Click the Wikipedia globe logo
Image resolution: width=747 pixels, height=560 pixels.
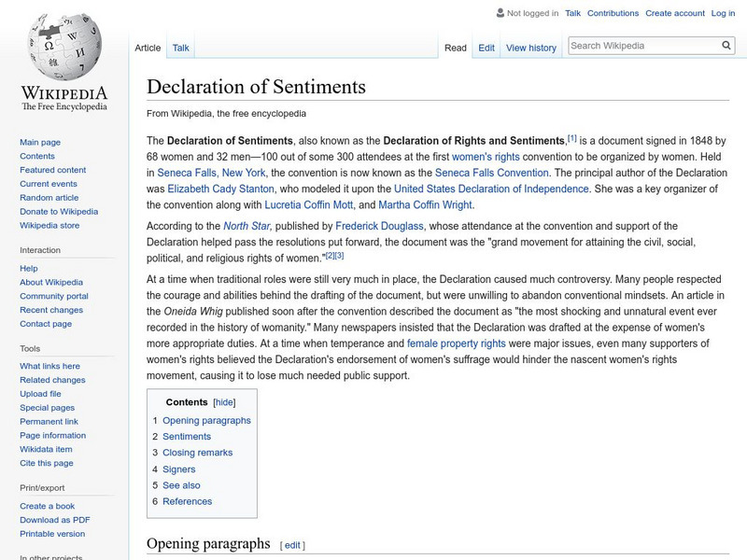64,46
